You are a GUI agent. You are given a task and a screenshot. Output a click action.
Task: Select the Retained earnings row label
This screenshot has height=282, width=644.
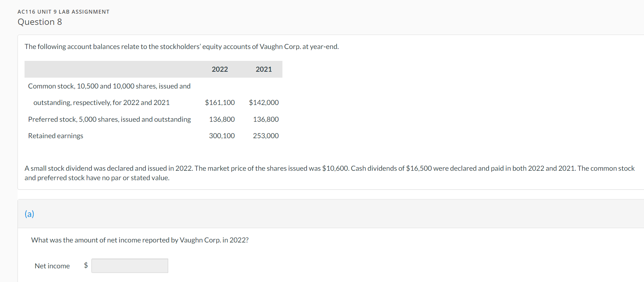point(55,136)
